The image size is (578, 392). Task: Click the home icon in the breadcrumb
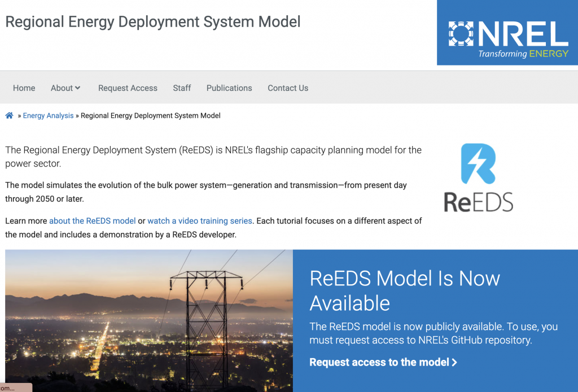9,115
